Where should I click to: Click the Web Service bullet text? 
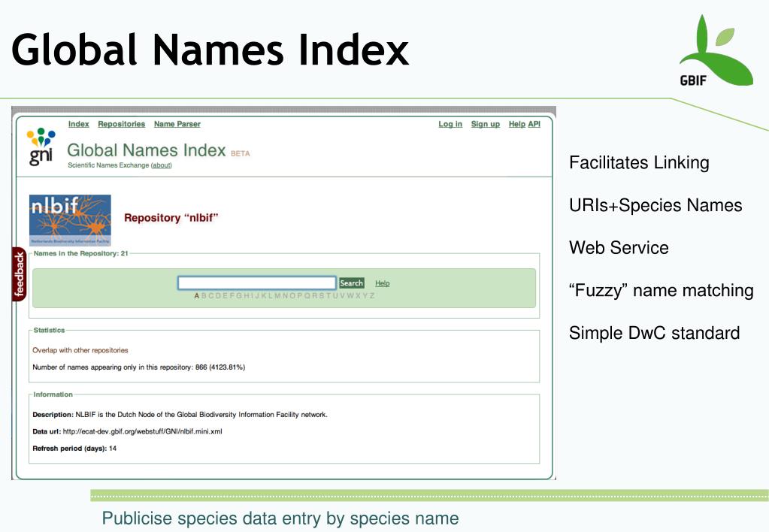[619, 248]
